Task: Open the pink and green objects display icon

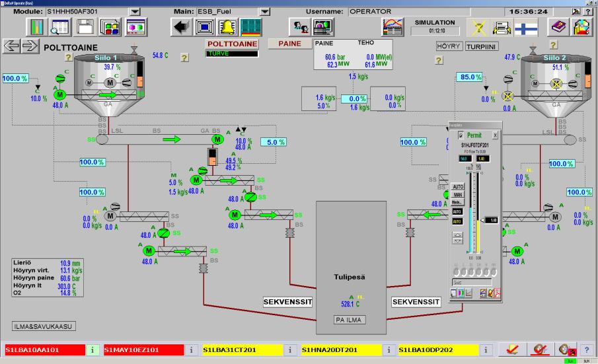Action: 135,27
